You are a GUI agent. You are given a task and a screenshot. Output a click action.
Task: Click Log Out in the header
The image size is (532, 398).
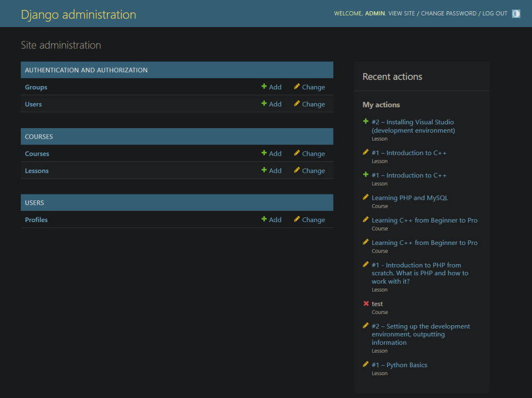coord(495,14)
